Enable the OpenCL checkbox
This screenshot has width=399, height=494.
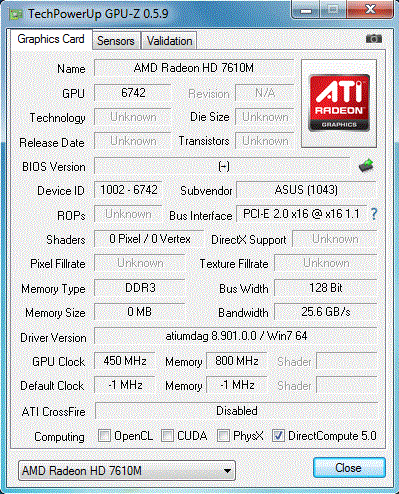coord(104,436)
